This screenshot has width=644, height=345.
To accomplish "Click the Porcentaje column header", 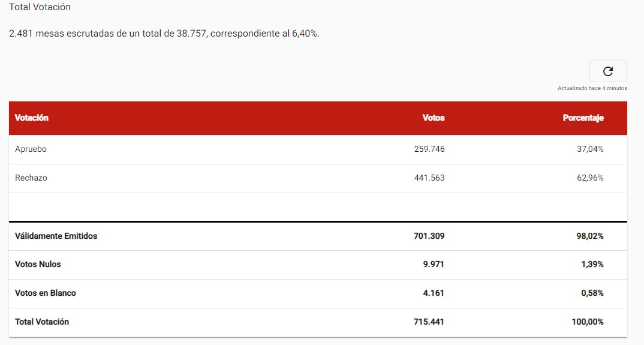I will tap(583, 118).
